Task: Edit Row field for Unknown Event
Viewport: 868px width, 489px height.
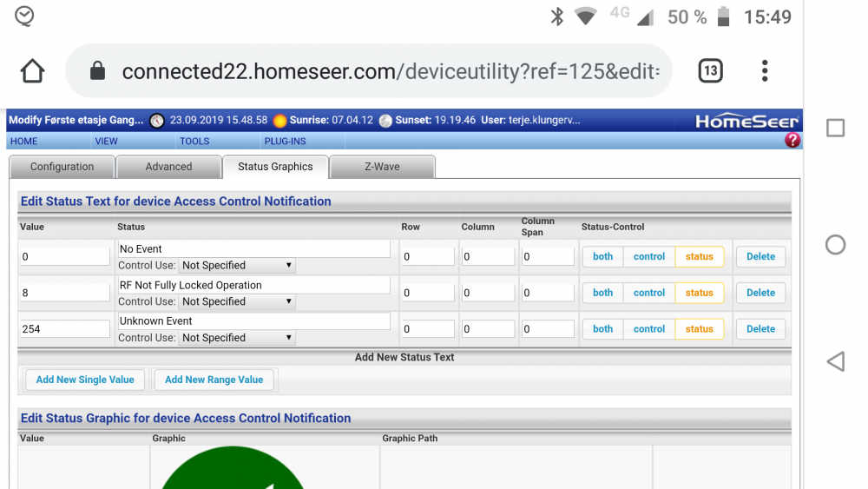Action: 428,329
